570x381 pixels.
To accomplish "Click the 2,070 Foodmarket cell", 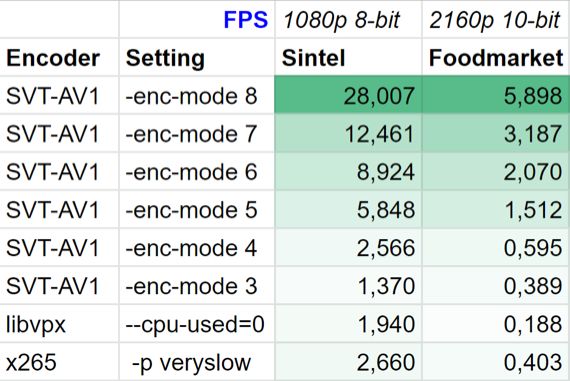I will tap(496, 171).
